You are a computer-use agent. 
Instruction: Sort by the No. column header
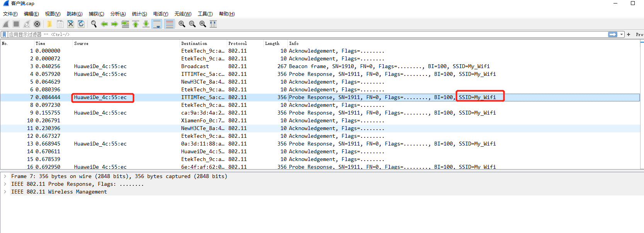tap(17, 43)
